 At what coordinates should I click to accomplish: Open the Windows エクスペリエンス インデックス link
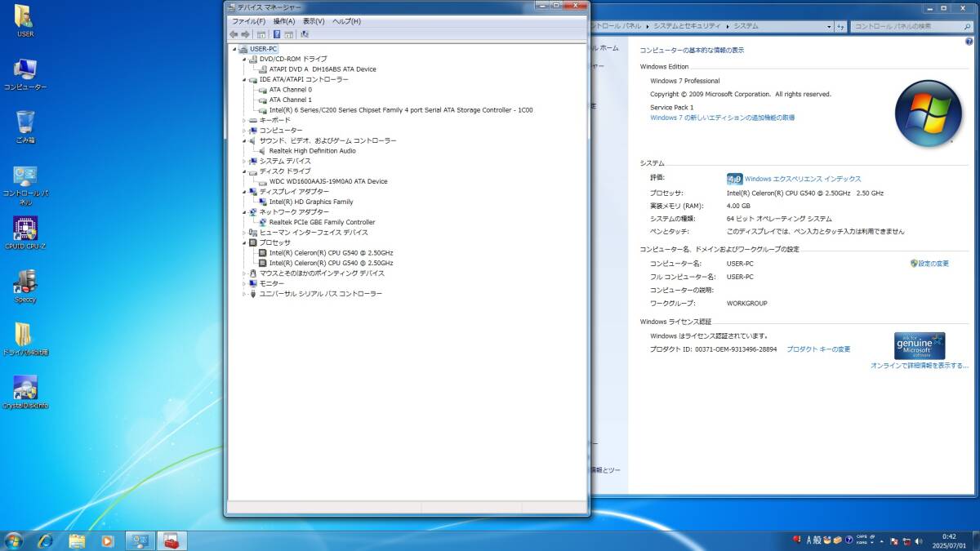tap(803, 179)
